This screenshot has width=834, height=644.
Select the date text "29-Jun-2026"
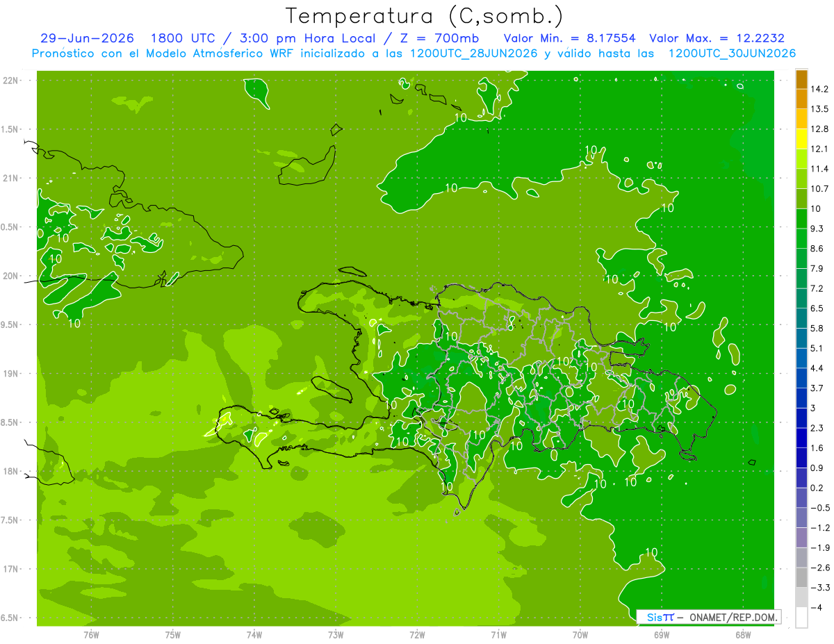[87, 38]
